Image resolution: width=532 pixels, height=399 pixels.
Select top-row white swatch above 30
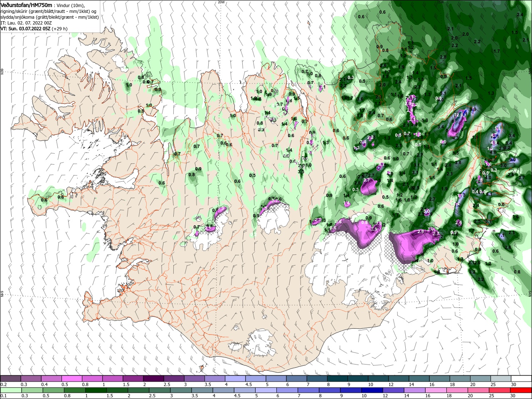click(x=521, y=379)
